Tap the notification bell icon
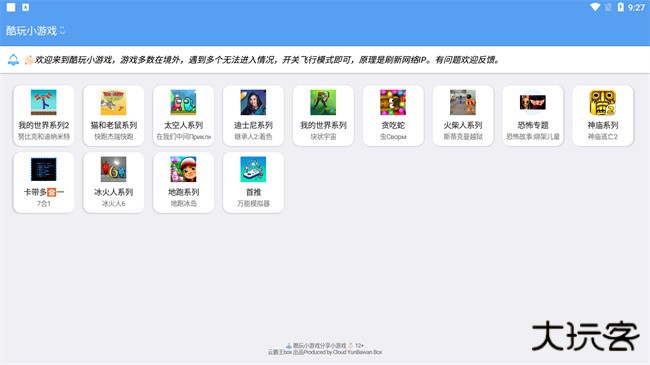Viewport: 650px width, 365px height. pos(13,60)
